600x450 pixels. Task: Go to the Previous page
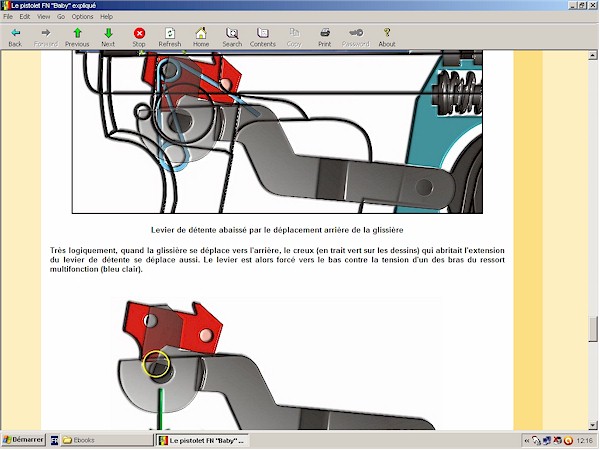[x=77, y=37]
